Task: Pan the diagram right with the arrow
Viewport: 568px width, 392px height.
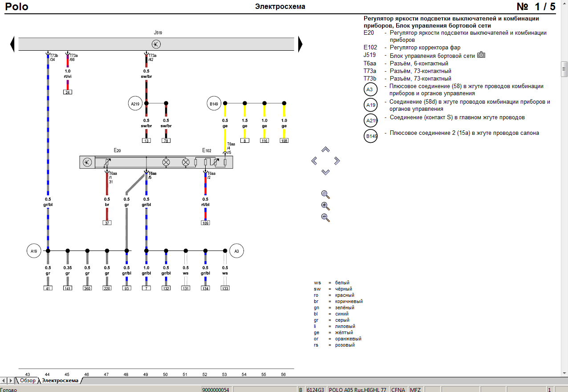Action: tap(337, 161)
